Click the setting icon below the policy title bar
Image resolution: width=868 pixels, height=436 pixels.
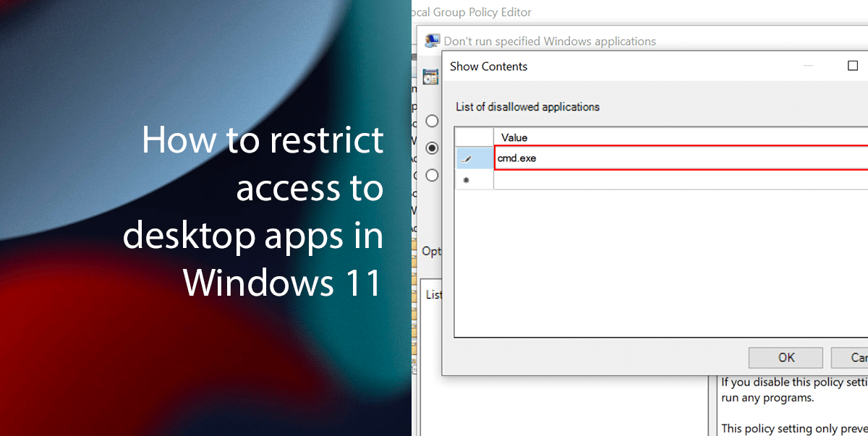click(430, 76)
